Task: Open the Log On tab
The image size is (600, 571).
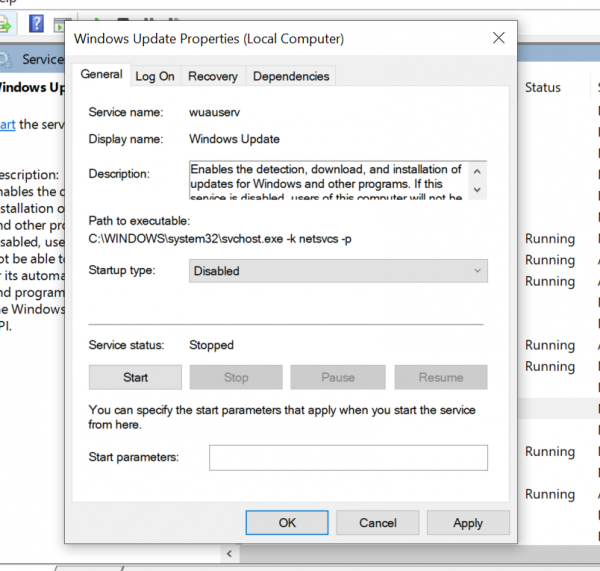Action: click(x=155, y=76)
